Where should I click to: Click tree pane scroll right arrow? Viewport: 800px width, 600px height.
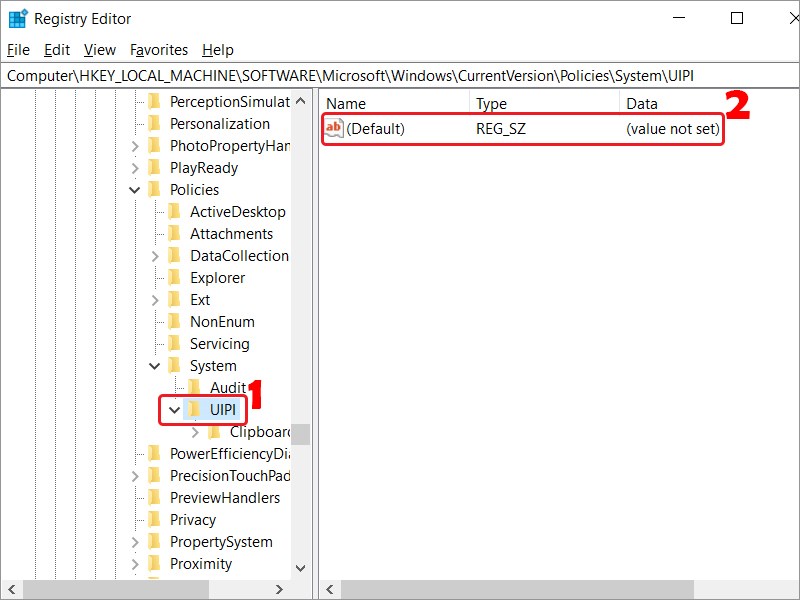pyautogui.click(x=279, y=589)
